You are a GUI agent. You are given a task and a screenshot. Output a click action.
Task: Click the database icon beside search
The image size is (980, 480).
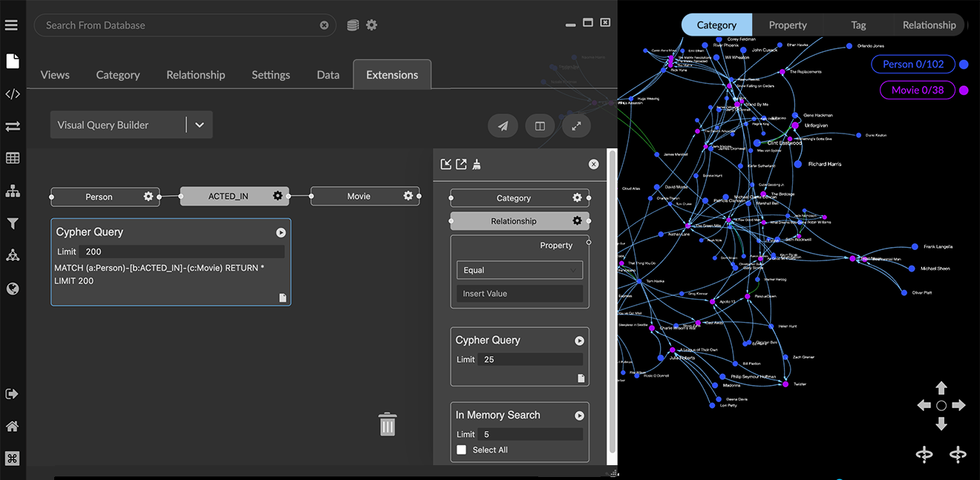click(353, 25)
